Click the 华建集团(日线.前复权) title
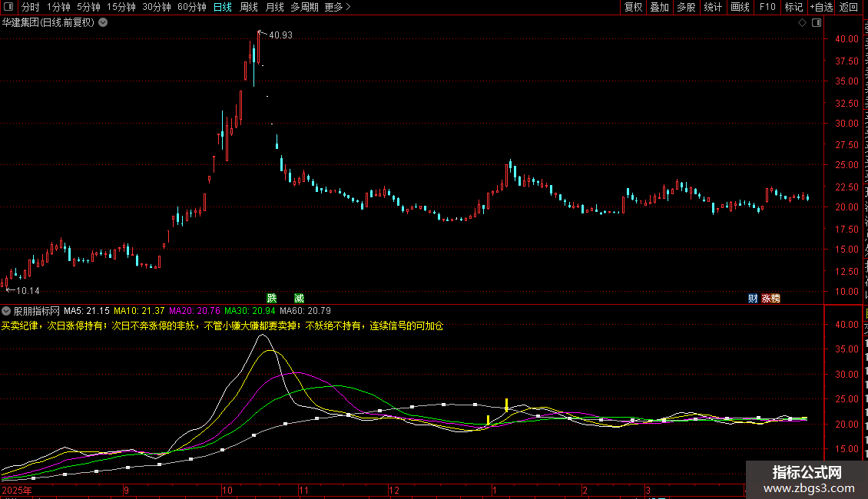This screenshot has width=868, height=499. pos(48,23)
